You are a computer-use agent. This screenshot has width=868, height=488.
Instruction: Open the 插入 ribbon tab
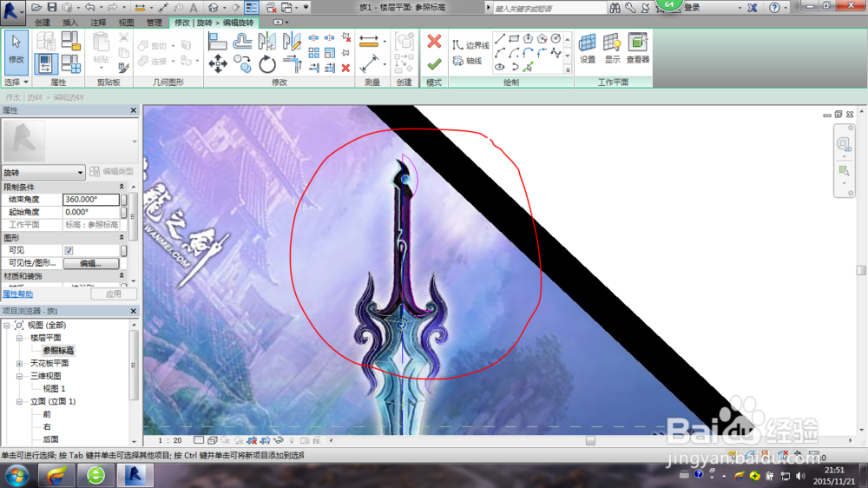point(70,23)
